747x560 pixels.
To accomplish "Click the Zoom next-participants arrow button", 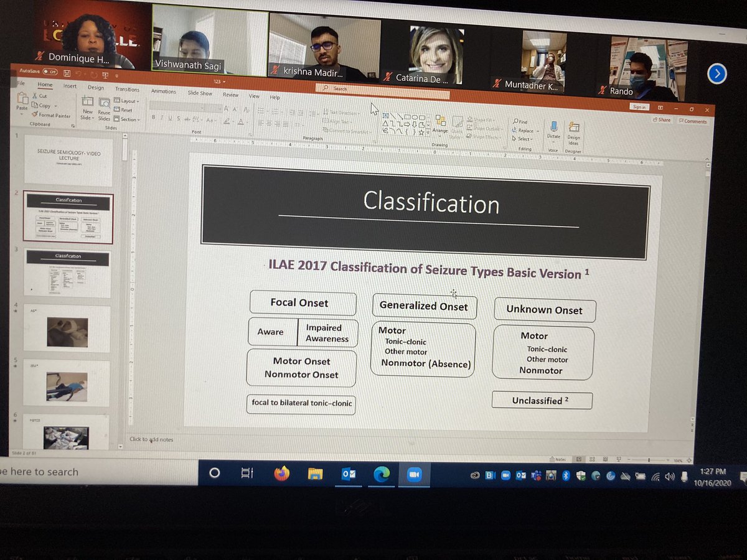I will pos(717,75).
